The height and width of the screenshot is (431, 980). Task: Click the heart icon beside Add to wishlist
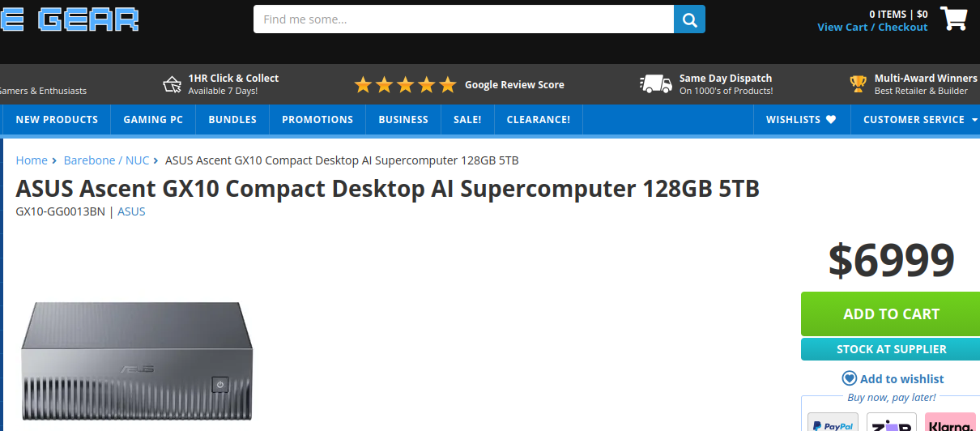coord(849,378)
